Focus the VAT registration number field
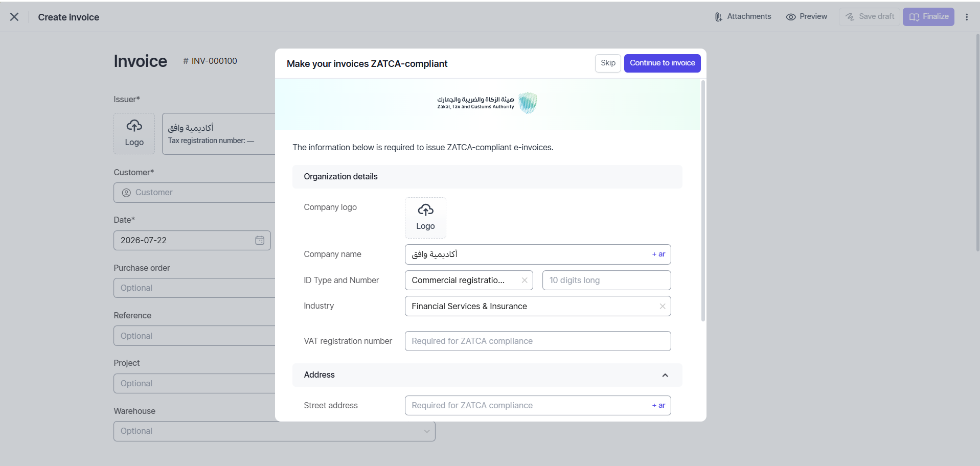 [538, 341]
